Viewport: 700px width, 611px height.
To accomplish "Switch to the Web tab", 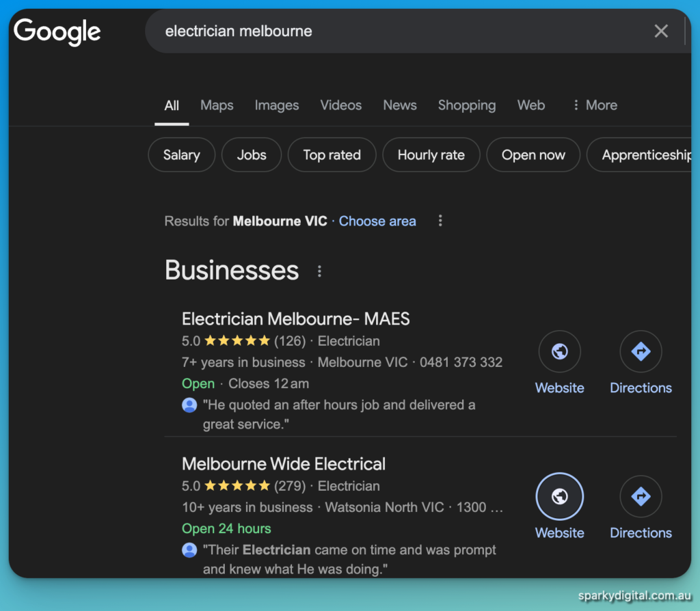I will [530, 105].
